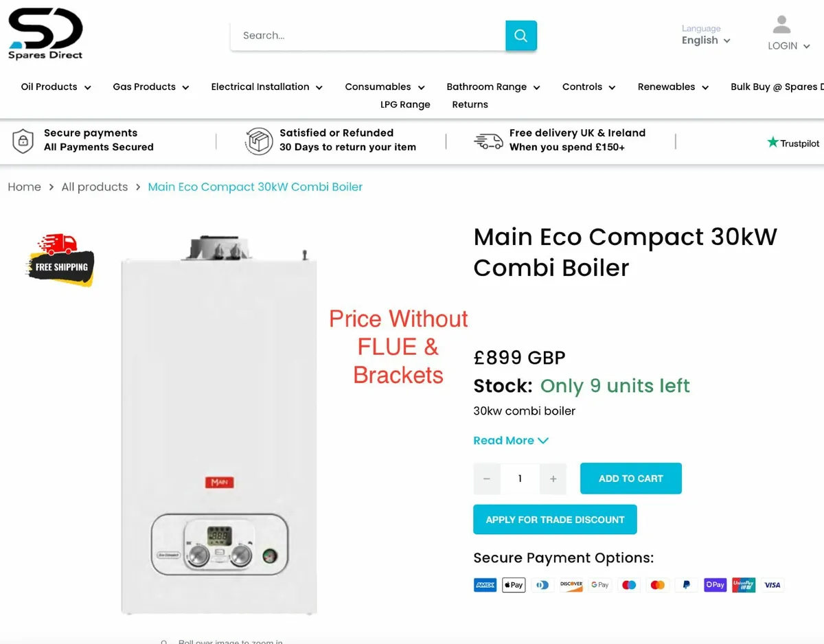Increase quantity with the plus stepper

coord(553,479)
